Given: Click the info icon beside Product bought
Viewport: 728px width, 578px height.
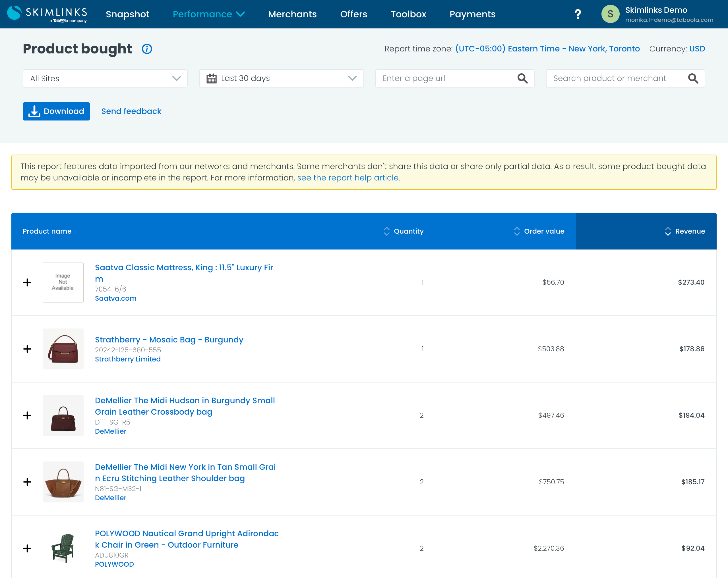Looking at the screenshot, I should tap(146, 49).
